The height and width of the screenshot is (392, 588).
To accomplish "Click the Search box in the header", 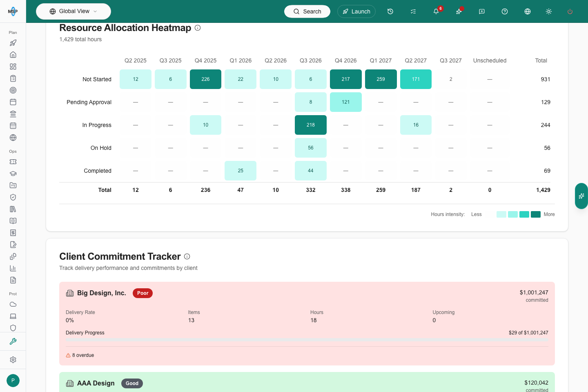I will click(x=307, y=11).
